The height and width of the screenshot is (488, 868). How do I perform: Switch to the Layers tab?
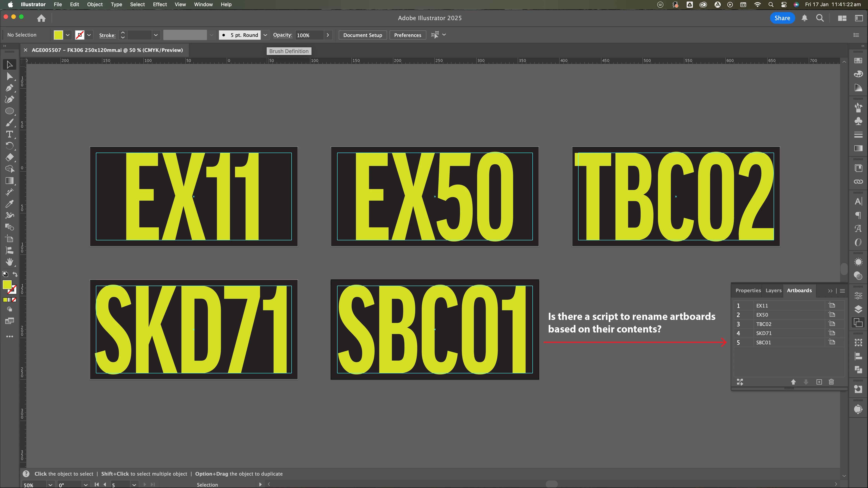773,290
